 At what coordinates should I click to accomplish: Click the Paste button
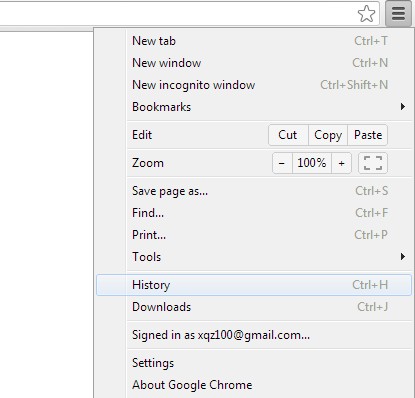click(368, 135)
